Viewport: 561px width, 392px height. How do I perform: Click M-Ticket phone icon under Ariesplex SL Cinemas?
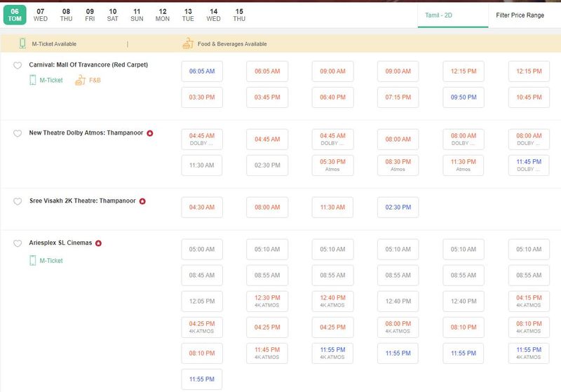pyautogui.click(x=32, y=261)
